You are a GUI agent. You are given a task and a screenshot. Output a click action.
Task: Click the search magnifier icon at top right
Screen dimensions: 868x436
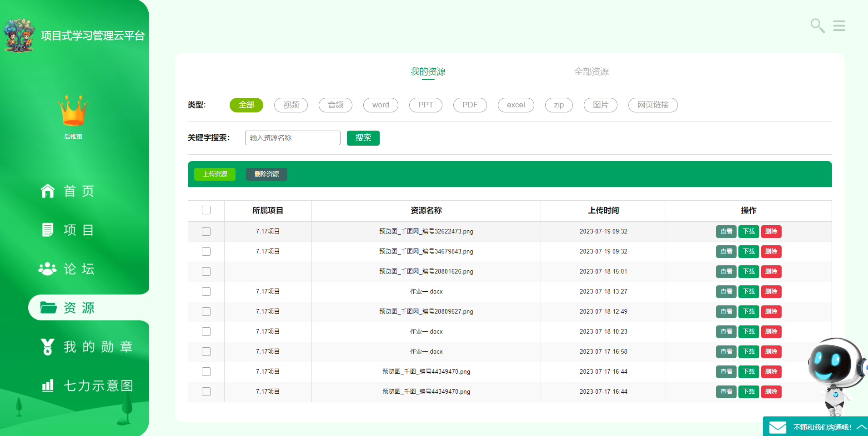tap(817, 25)
